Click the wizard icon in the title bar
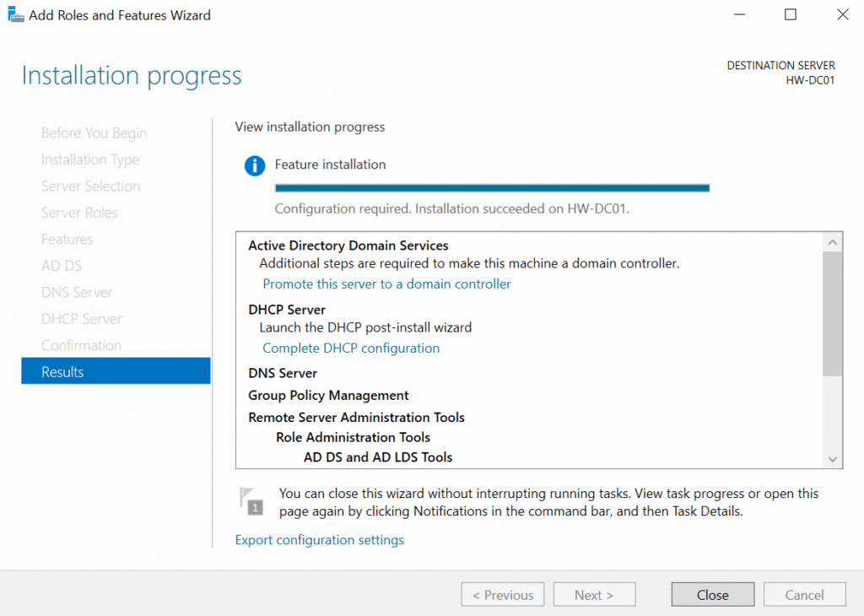 16,15
